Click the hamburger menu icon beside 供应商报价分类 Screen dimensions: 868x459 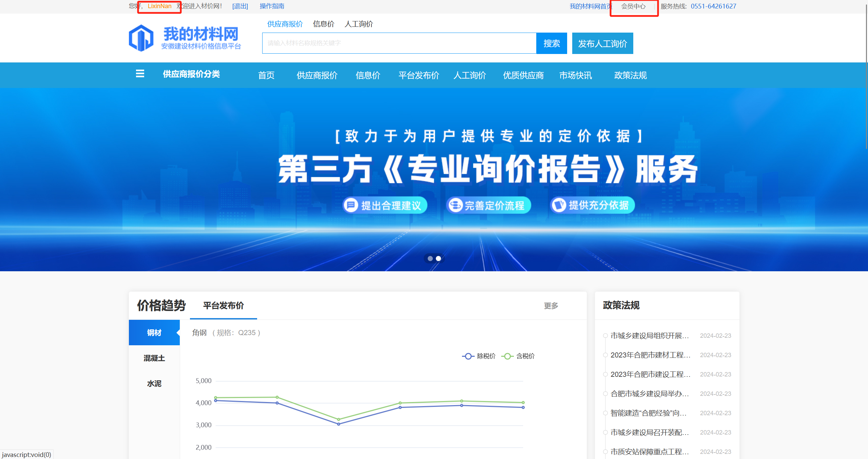point(140,74)
